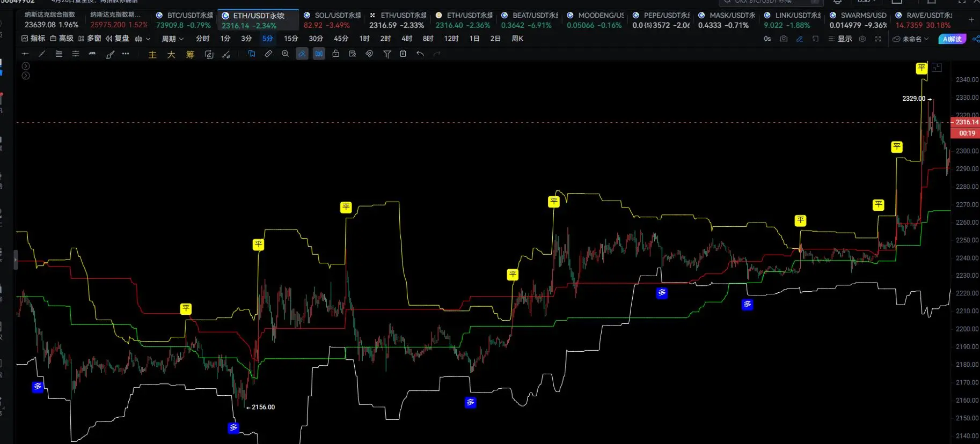Select the 1时 timeframe
This screenshot has height=444, width=980.
point(364,39)
